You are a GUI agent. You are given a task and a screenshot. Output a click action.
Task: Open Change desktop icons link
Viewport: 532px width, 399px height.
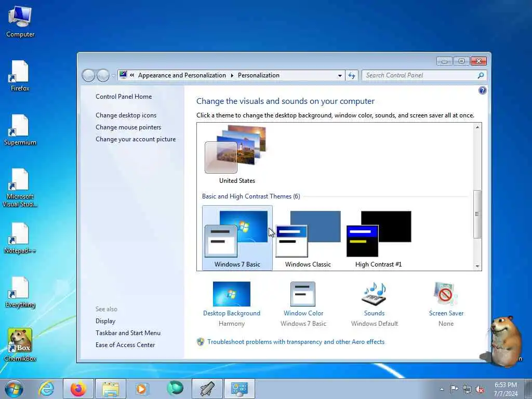click(126, 115)
